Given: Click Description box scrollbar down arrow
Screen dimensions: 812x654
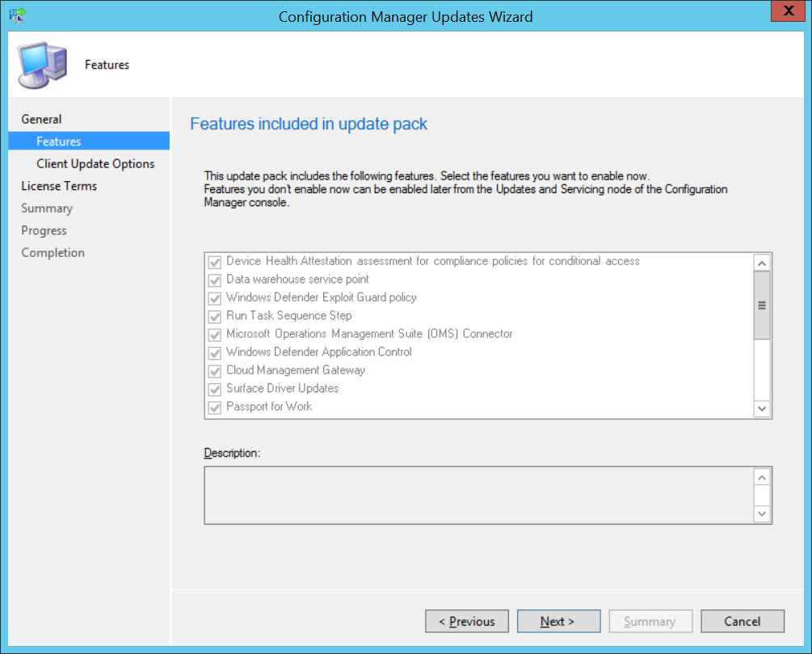Looking at the screenshot, I should pyautogui.click(x=762, y=513).
